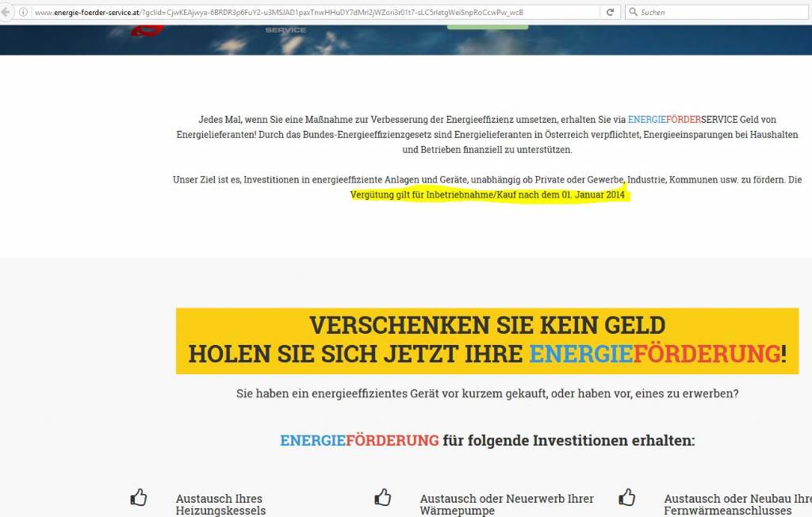812x517 pixels.
Task: Click the SERVICE text in header logo
Action: click(x=285, y=30)
